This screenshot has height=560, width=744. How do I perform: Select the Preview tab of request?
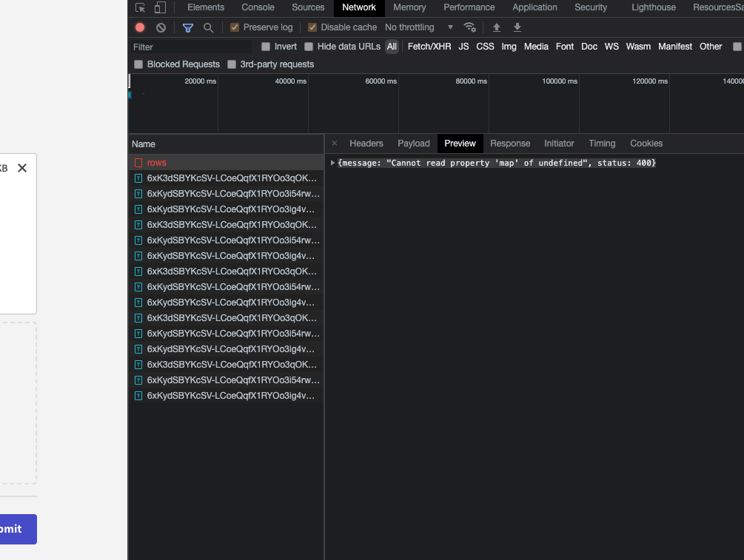pos(460,144)
